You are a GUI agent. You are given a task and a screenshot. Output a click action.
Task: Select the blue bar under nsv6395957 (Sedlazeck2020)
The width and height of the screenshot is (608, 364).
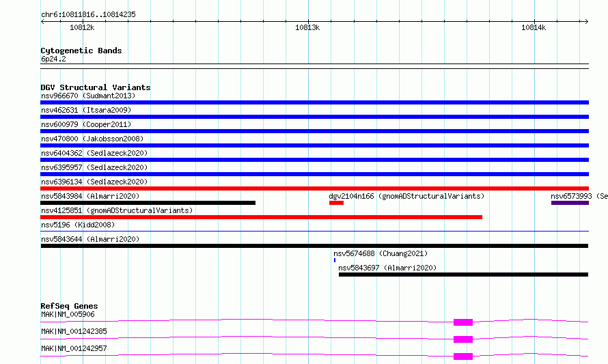314,174
